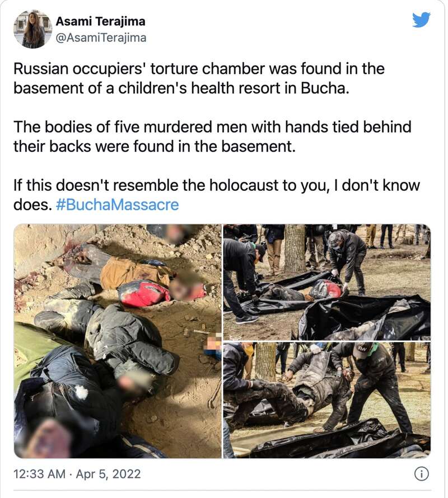Open the @AsamiTerajima handle link
This screenshot has width=448, height=498.
101,37
